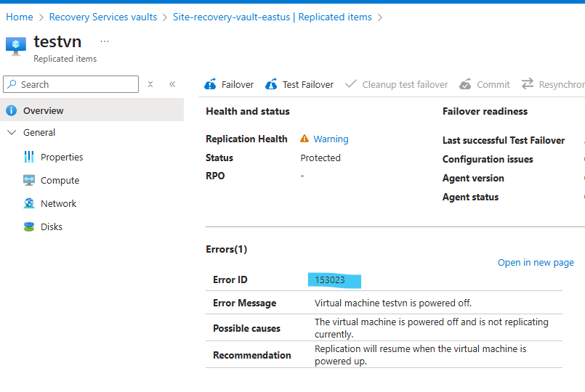Click Open in new page link
Image resolution: width=585 pixels, height=392 pixels.
point(536,263)
